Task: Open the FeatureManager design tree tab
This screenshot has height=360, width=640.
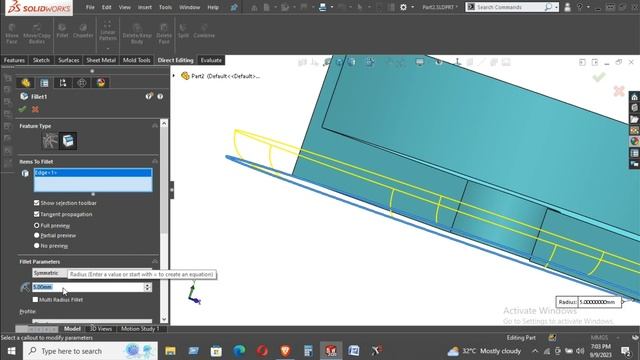Action: point(26,83)
